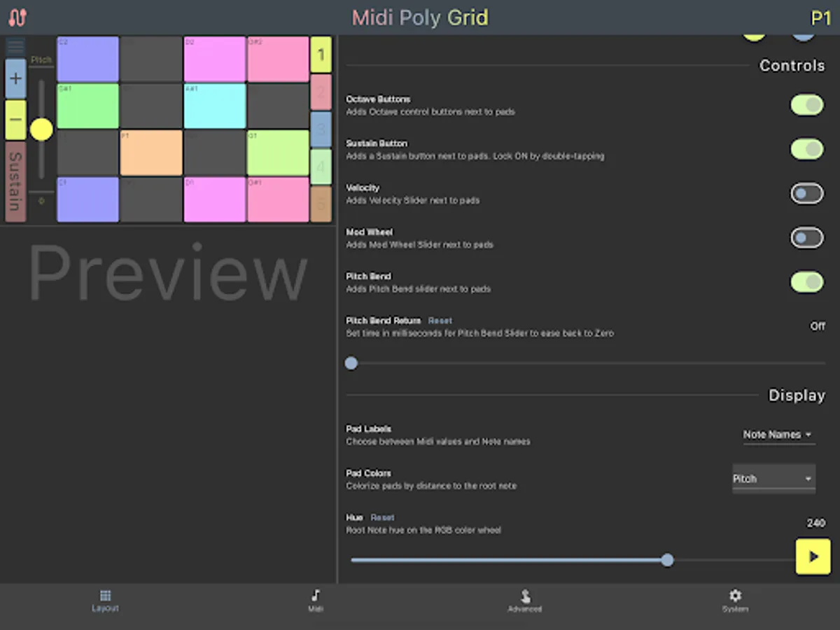The height and width of the screenshot is (630, 840).
Task: Tap the Sustain button in preview
Action: pos(15,182)
